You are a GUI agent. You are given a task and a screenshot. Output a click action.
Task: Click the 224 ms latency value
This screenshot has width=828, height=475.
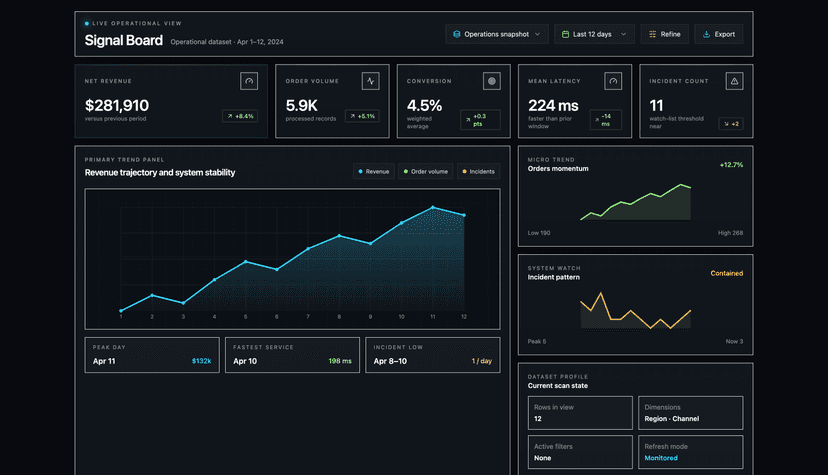coord(553,106)
